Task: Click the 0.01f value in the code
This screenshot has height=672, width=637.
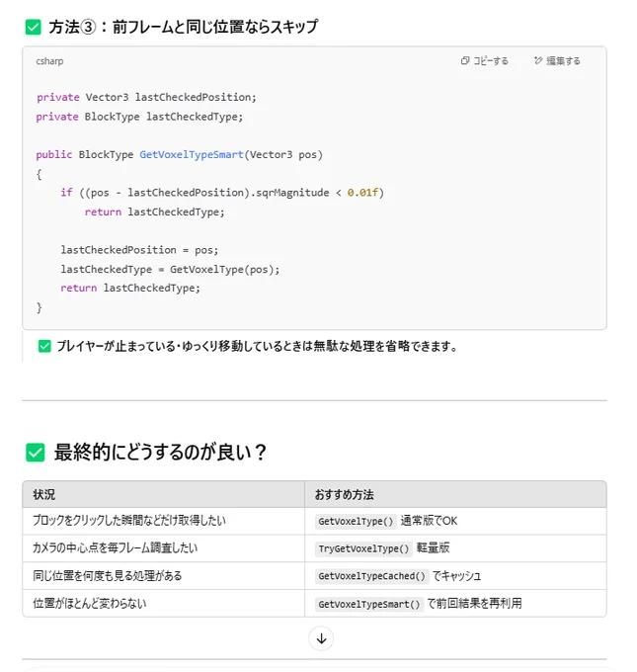Action: [362, 193]
